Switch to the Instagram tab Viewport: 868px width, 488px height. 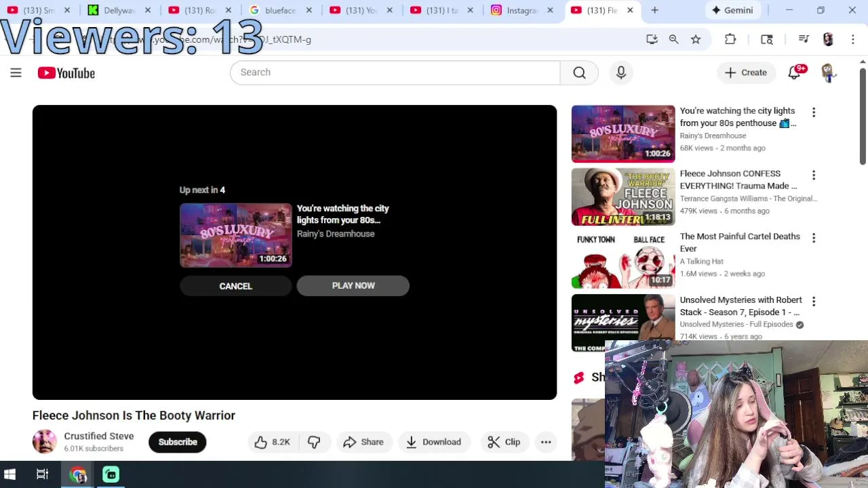pyautogui.click(x=522, y=10)
